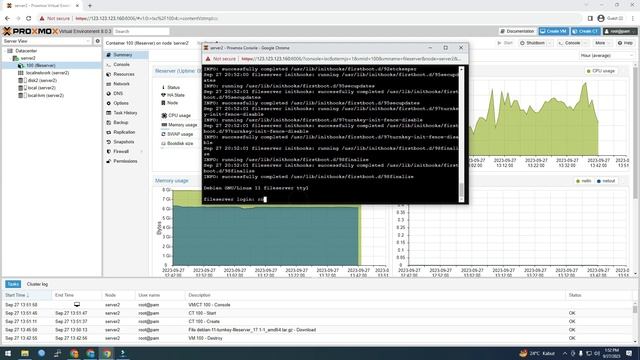Click the console popup address bar

click(x=351, y=59)
